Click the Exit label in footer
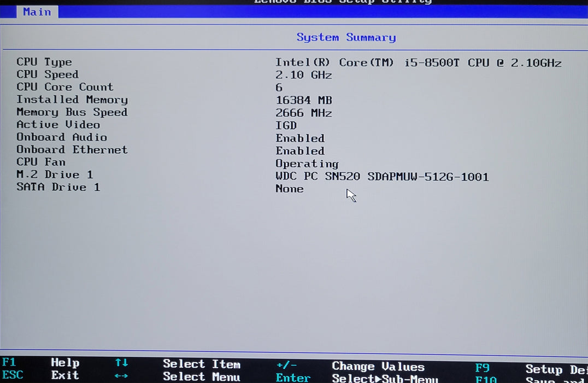 pyautogui.click(x=65, y=375)
